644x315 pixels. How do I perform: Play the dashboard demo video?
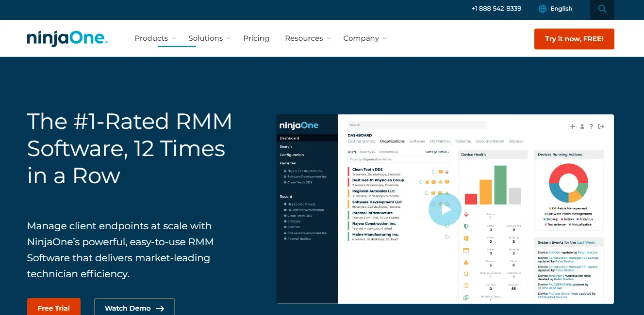point(445,209)
